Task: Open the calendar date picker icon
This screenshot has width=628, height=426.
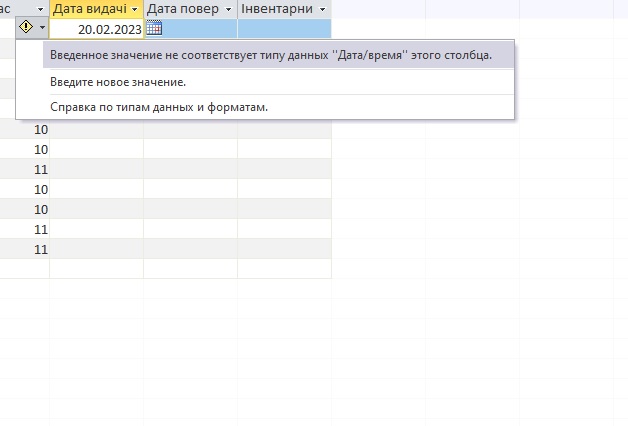Action: pos(154,28)
